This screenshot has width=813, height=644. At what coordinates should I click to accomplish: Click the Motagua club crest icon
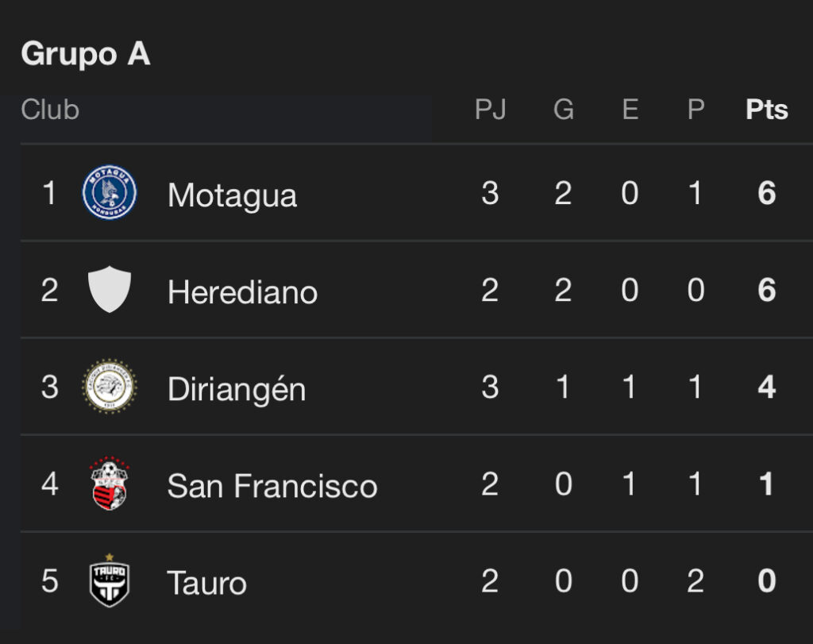pyautogui.click(x=110, y=193)
